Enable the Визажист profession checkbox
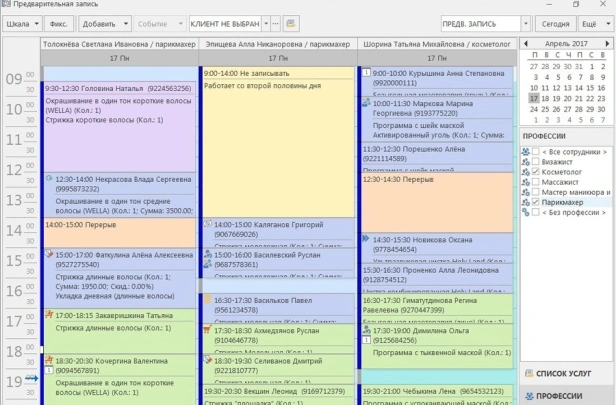 pos(534,160)
